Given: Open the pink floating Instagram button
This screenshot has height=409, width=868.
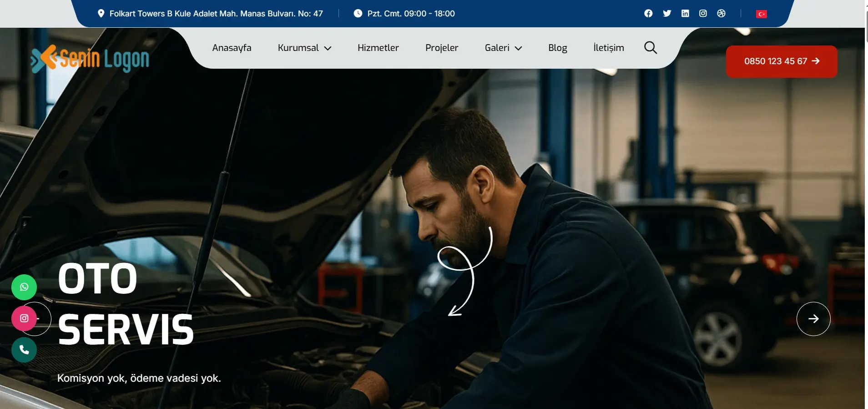Looking at the screenshot, I should tap(24, 318).
